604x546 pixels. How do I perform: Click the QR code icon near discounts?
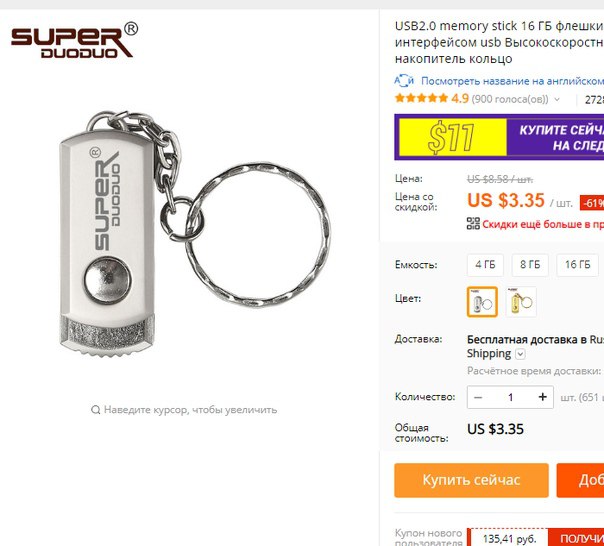click(x=473, y=223)
